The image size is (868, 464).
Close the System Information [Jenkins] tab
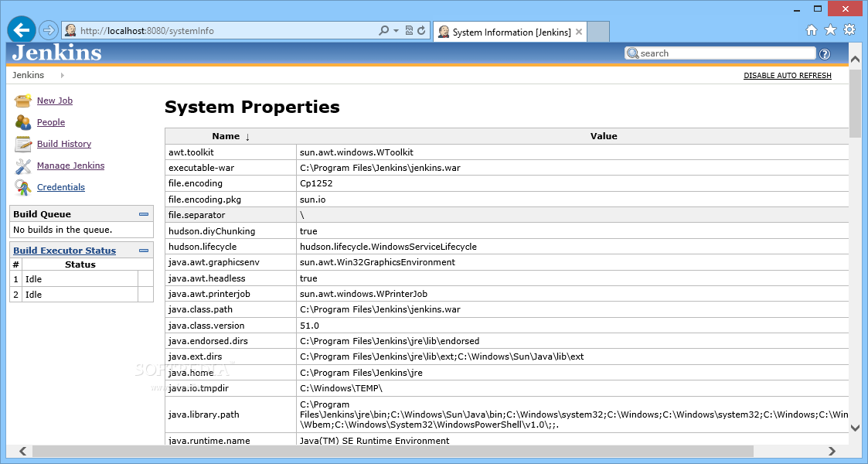tap(578, 32)
